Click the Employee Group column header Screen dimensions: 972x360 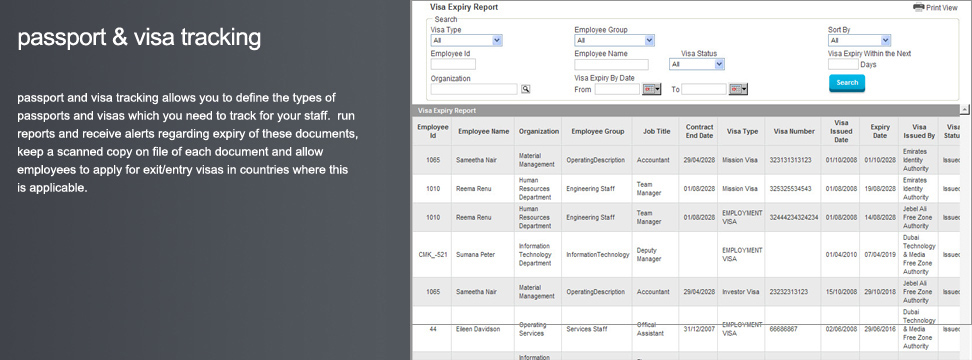click(597, 131)
